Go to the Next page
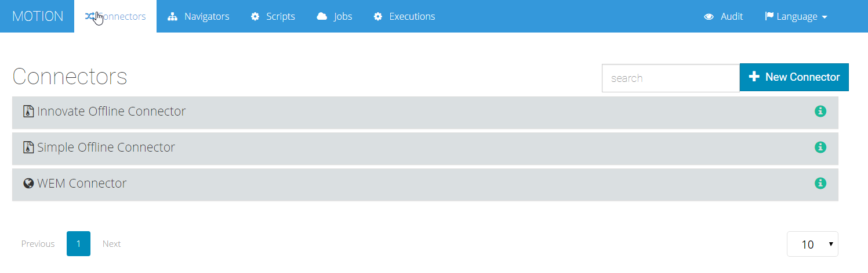The image size is (868, 273). tap(111, 243)
